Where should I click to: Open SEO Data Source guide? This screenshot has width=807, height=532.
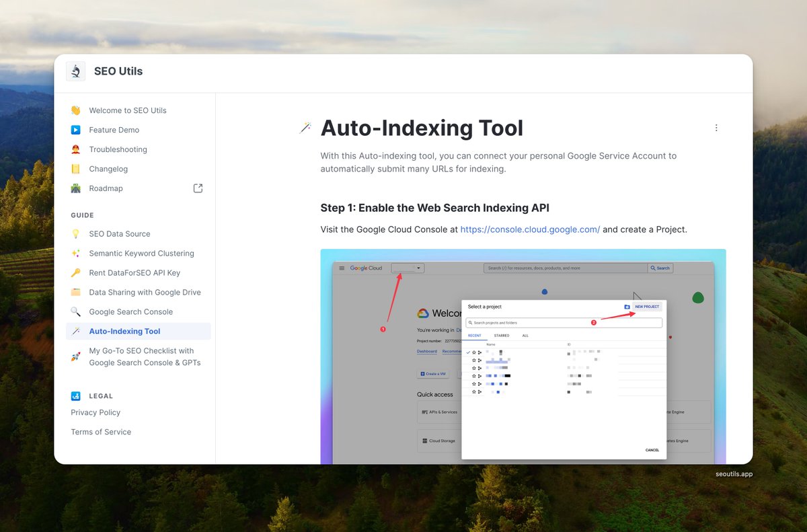[120, 234]
